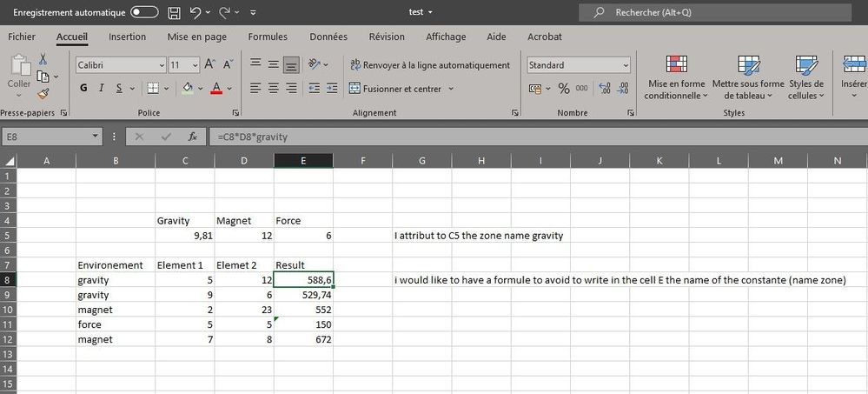Open the Fichier menu
The image size is (868, 394).
tap(22, 37)
